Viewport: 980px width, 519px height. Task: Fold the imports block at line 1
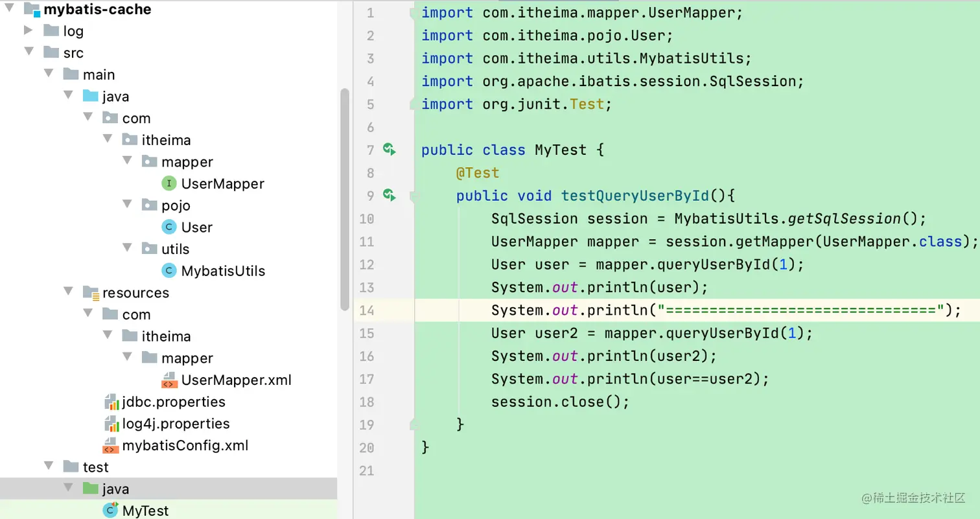pyautogui.click(x=414, y=13)
